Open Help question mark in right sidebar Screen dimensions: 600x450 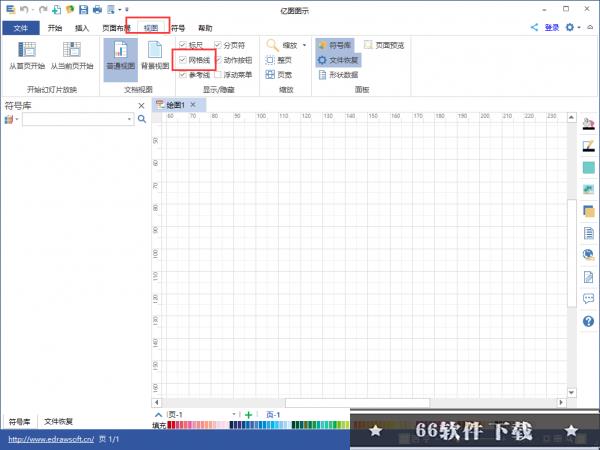coord(589,321)
